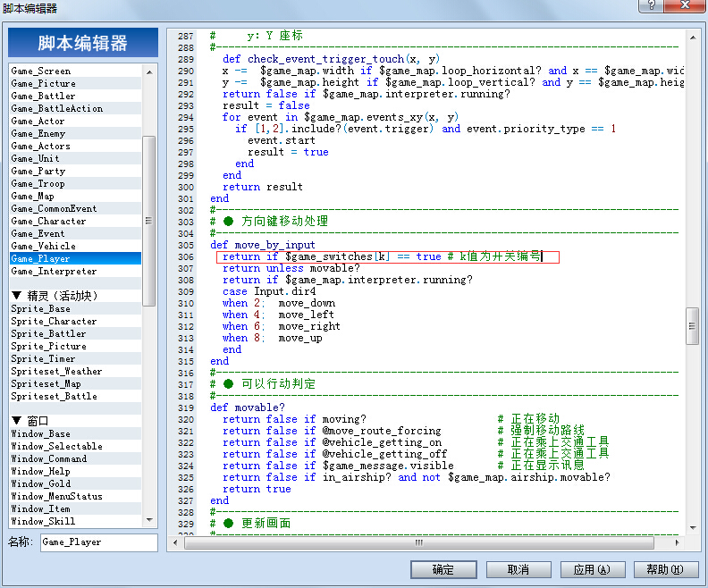Select Sprite_Picture script

pyautogui.click(x=75, y=346)
